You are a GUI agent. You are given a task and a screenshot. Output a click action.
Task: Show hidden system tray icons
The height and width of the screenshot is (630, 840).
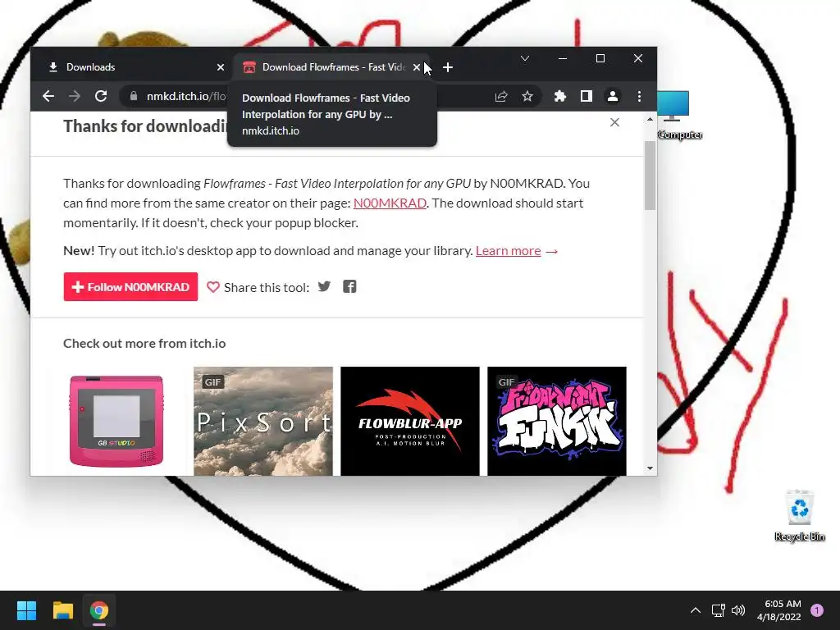pos(695,610)
